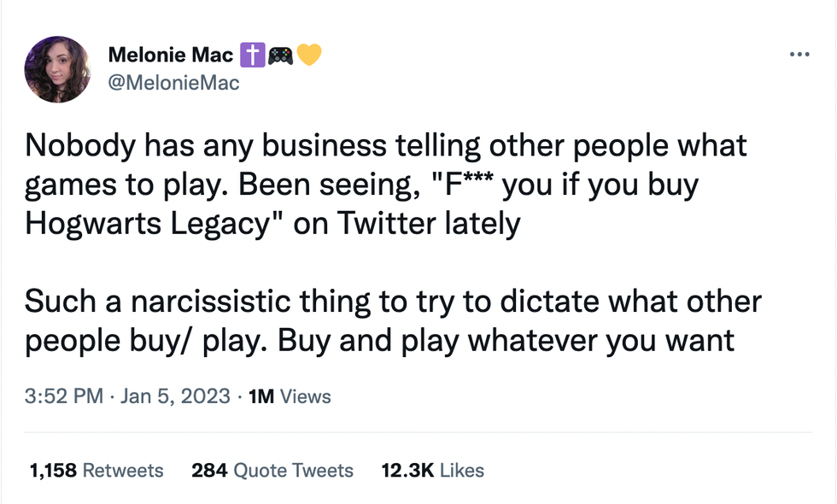Click the 3:52 PM timestamp
The width and height of the screenshot is (837, 504).
[x=64, y=396]
